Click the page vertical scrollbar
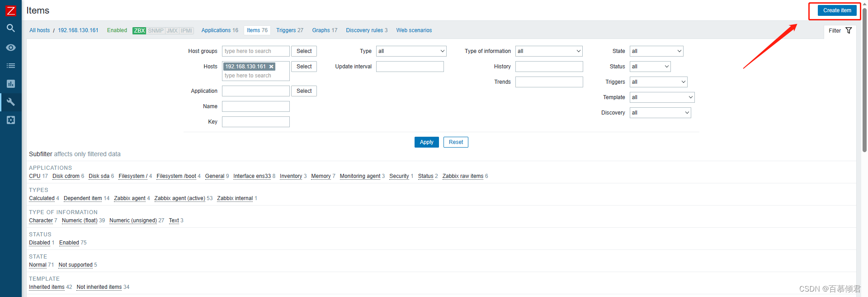Screen dimensions: 868x297 [864, 79]
